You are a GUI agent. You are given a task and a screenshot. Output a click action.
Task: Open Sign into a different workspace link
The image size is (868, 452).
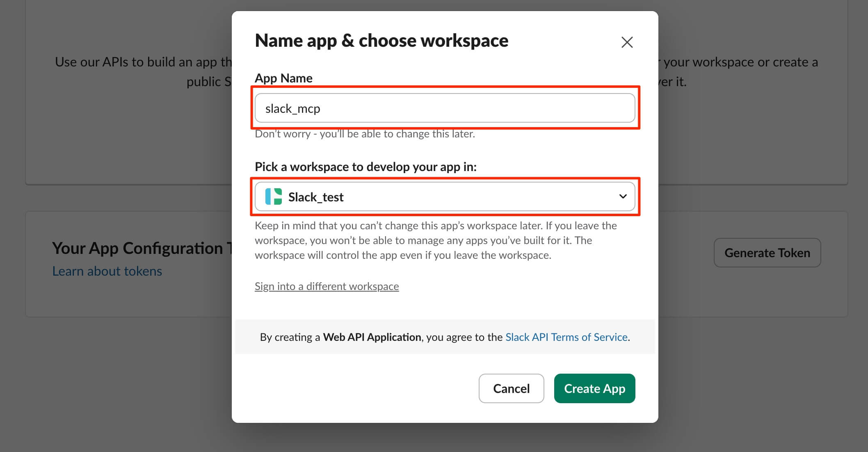pos(327,286)
